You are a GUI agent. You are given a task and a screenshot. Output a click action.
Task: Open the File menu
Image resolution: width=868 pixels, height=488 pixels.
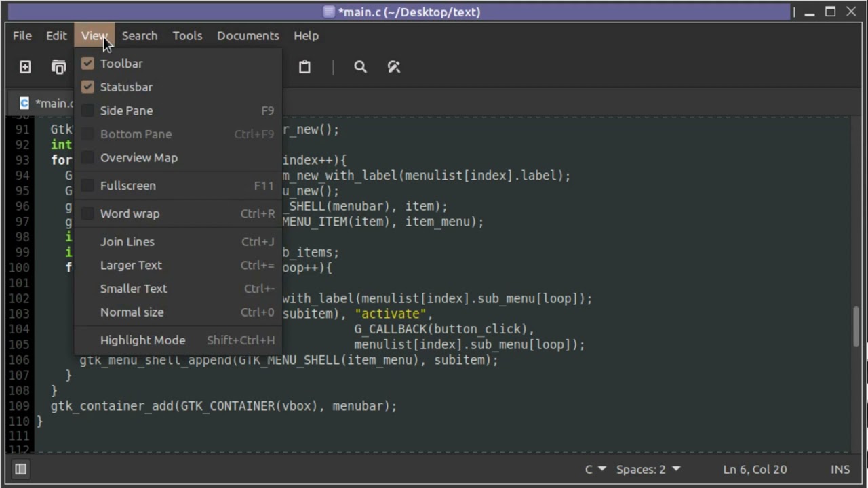tap(22, 35)
